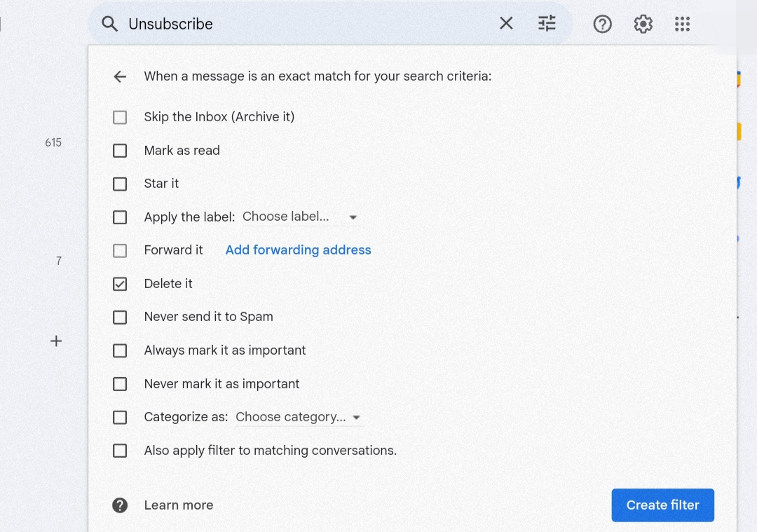Open the Support help icon
The image size is (757, 532).
tap(602, 24)
